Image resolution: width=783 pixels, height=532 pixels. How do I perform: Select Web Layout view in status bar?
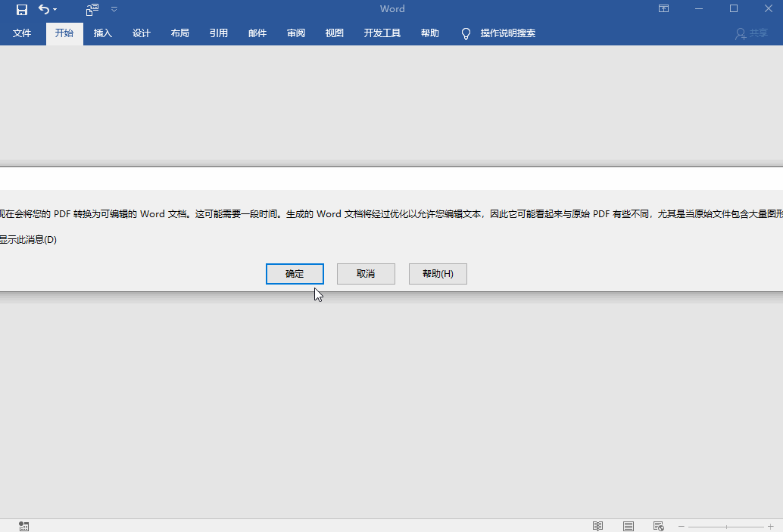658,526
